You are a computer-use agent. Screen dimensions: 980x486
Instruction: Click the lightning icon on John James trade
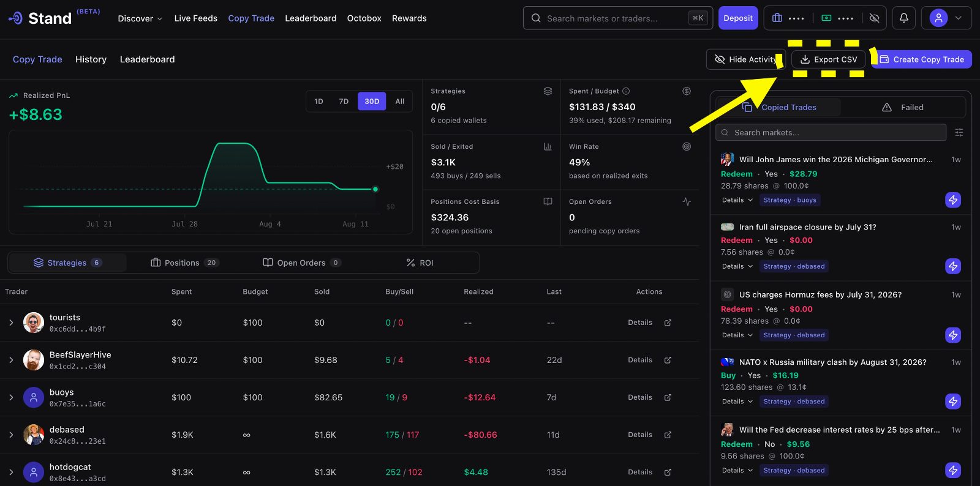pos(953,200)
